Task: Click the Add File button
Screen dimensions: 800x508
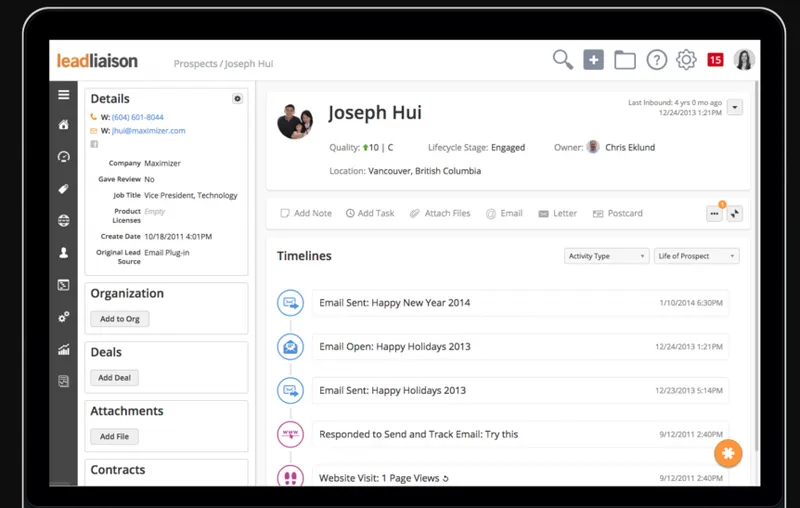Action: coord(114,437)
